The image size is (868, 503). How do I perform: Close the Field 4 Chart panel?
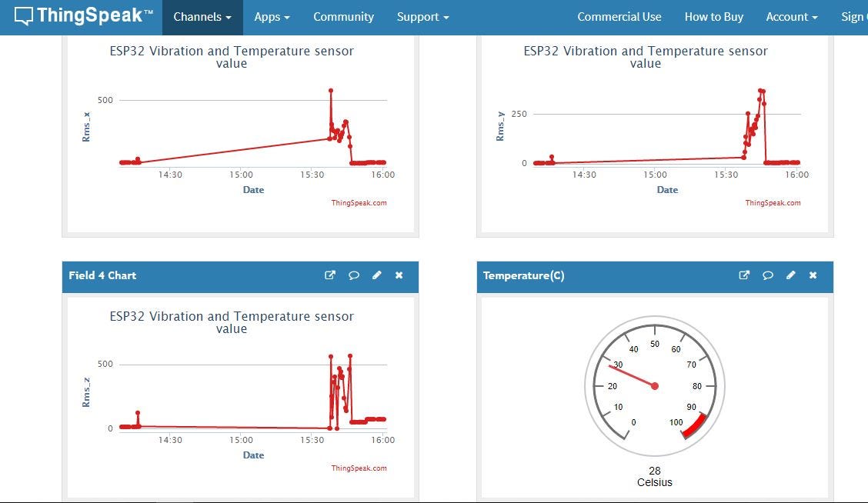pos(399,275)
